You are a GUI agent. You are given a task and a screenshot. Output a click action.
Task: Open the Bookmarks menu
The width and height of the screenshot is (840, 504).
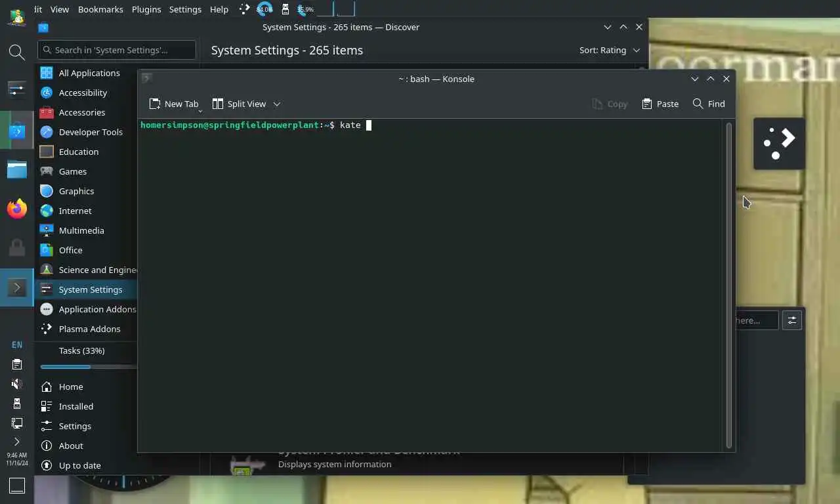100,9
